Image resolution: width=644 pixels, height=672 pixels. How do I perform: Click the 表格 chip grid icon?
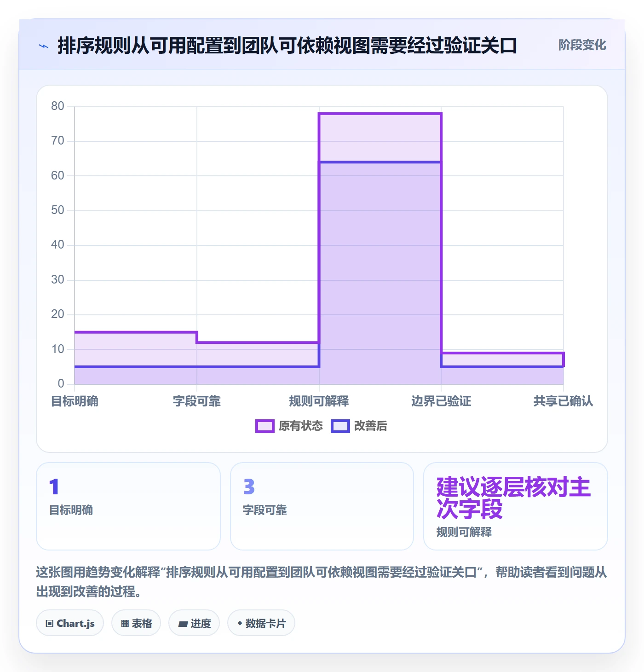tap(125, 624)
